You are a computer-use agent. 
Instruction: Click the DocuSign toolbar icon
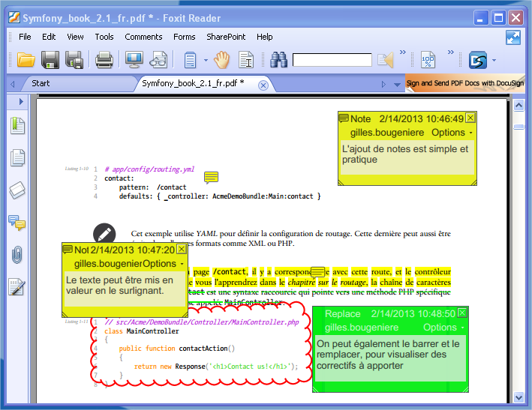[478, 60]
